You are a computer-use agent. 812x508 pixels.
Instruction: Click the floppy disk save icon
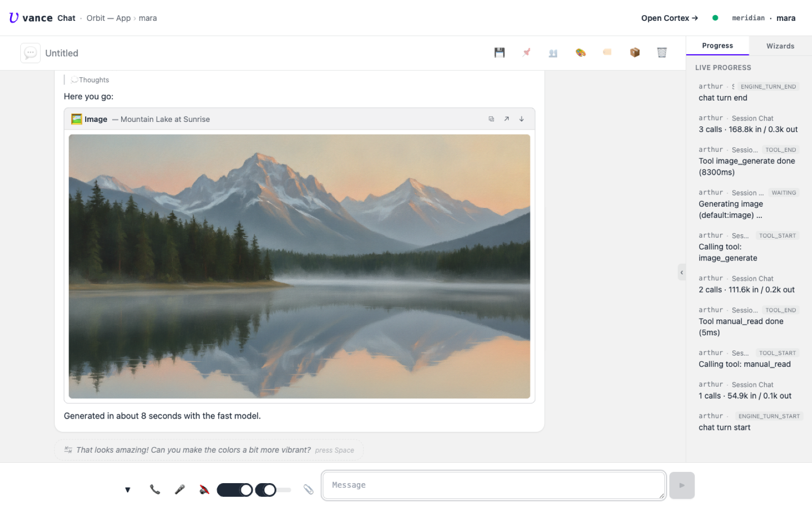click(499, 52)
